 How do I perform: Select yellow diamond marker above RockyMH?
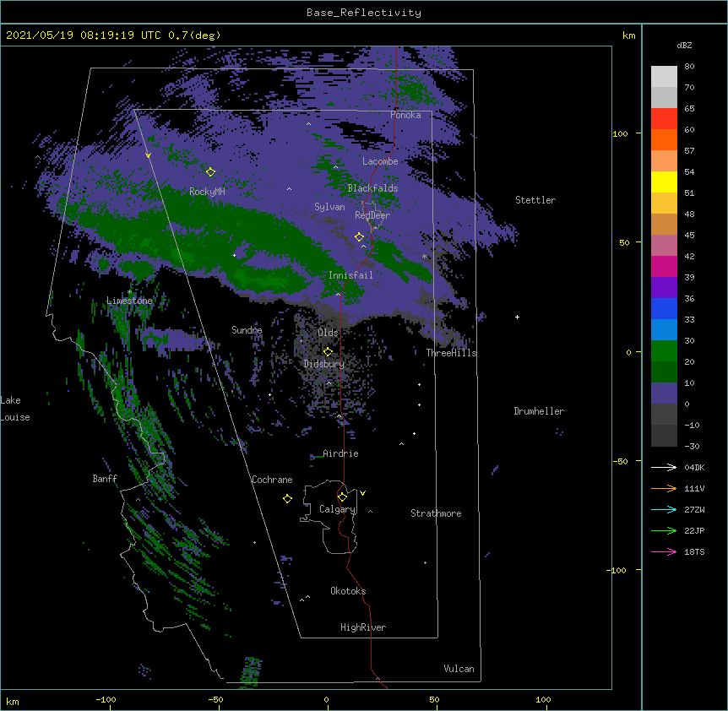[211, 172]
